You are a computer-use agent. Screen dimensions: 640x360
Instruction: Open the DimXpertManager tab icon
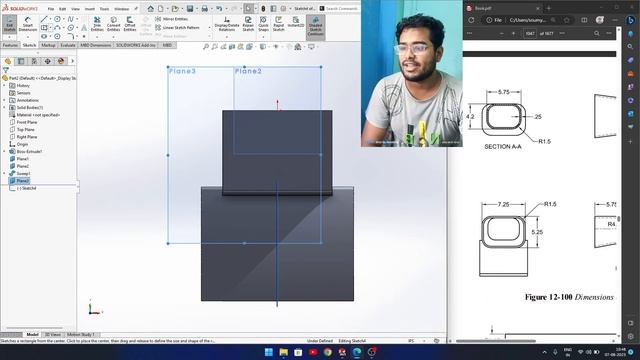tap(48, 61)
